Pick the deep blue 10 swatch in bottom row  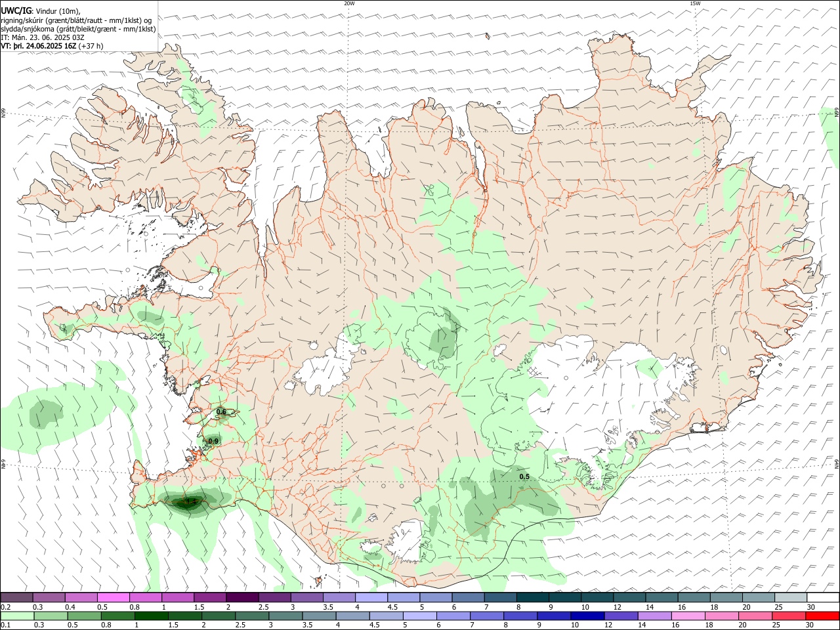pos(587,616)
